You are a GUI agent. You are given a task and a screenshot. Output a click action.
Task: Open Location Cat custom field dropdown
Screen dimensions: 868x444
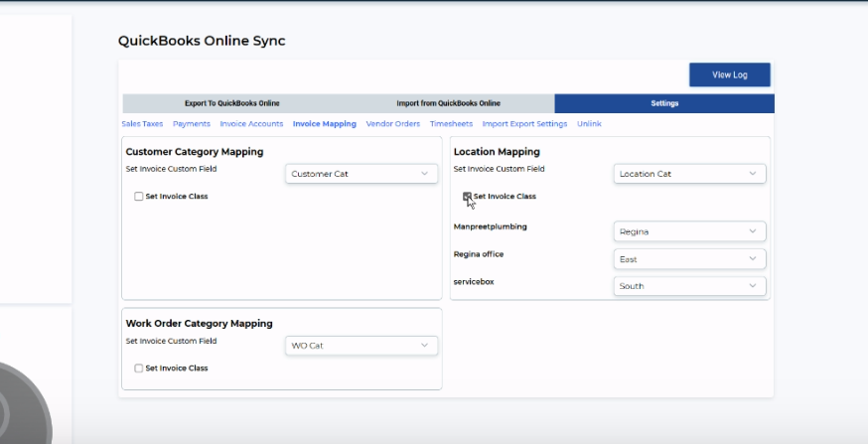(x=690, y=174)
